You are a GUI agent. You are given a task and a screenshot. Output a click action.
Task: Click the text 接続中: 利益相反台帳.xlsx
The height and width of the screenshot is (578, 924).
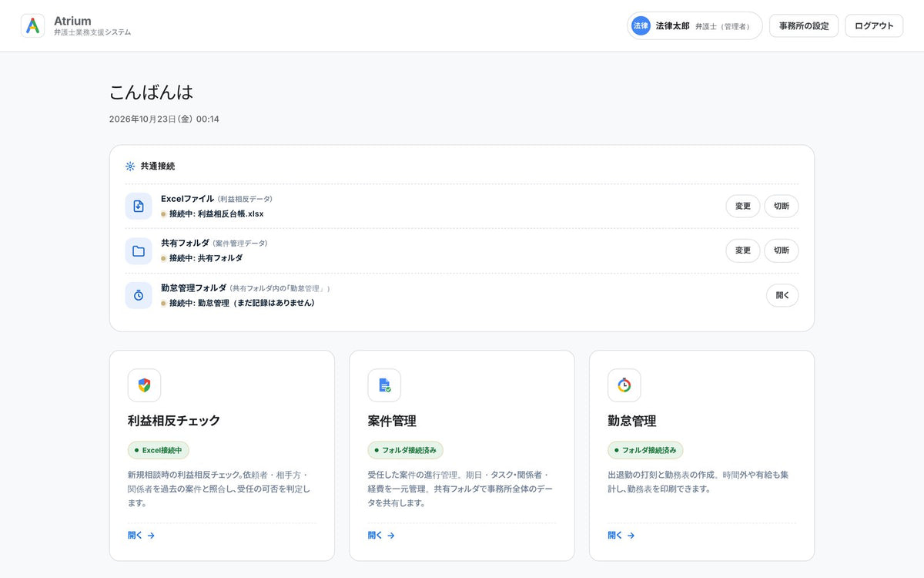pos(216,213)
